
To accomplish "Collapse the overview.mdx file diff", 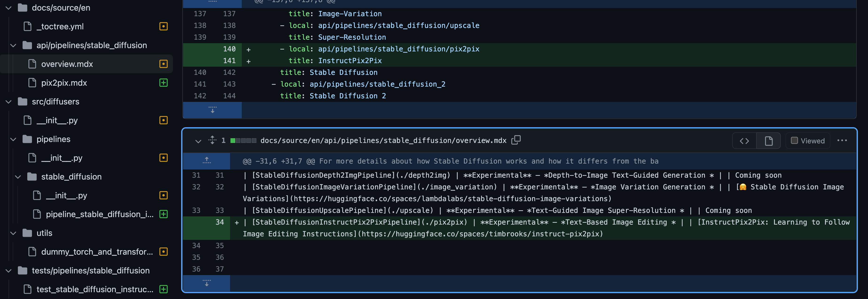I will 198,141.
